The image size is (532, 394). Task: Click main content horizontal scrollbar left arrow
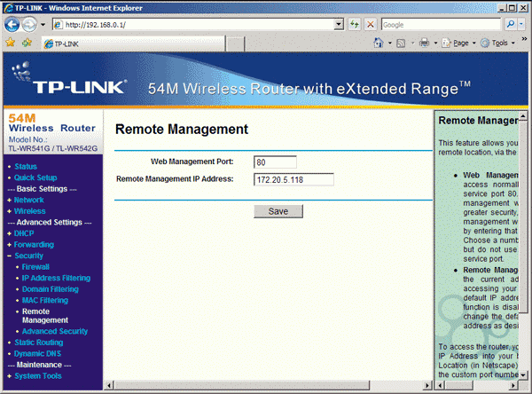point(109,385)
